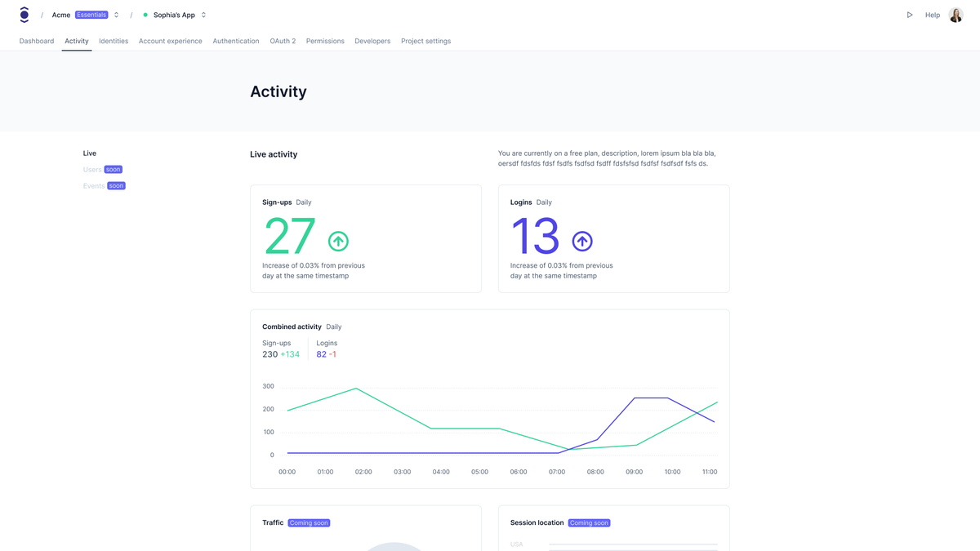This screenshot has width=980, height=551.
Task: Open the user avatar menu
Action: [955, 15]
